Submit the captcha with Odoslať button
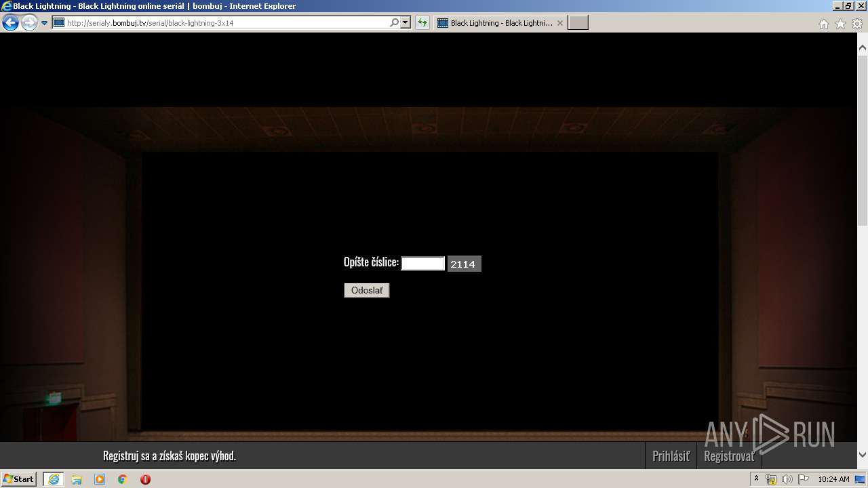Screen dimensions: 868x488 (x=367, y=291)
